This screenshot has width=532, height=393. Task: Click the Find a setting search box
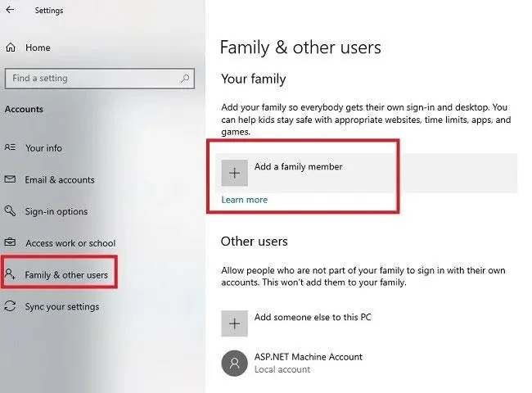[x=100, y=79]
